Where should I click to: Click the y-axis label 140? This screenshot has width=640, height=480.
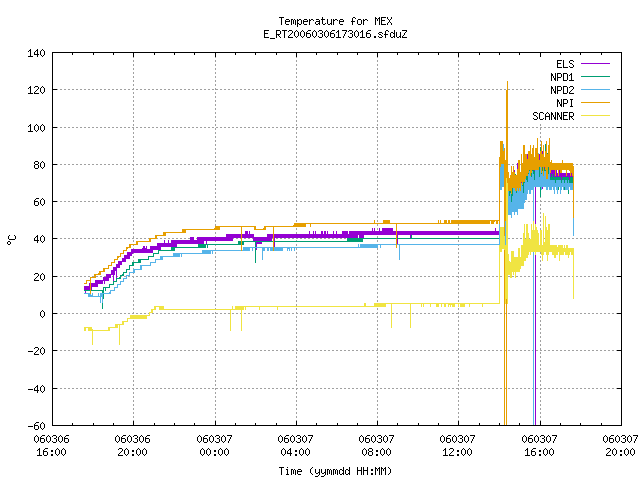point(36,53)
